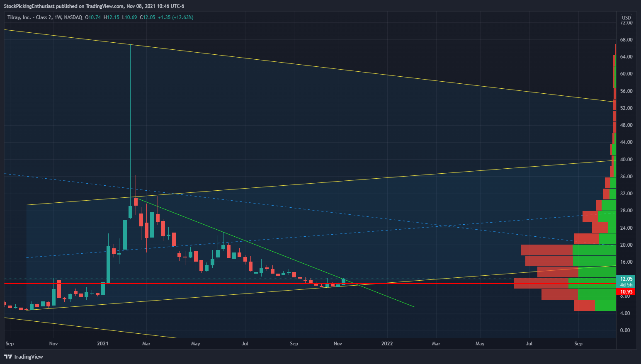Image resolution: width=641 pixels, height=364 pixels.
Task: Click the low value L10.69
Action: [130, 17]
